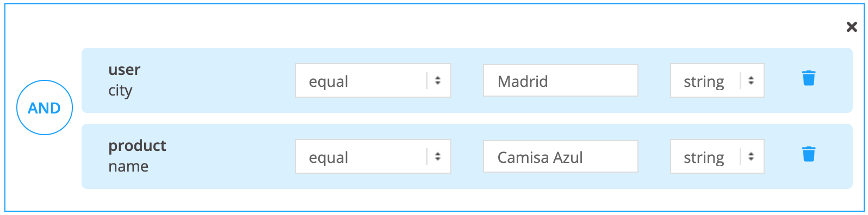
Task: Click the arrows on the product equal selector
Action: point(438,157)
